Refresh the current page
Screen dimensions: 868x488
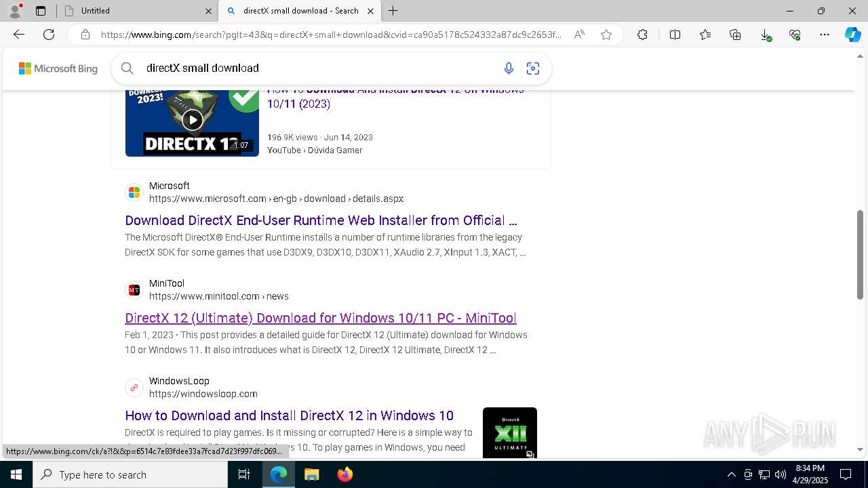tap(49, 35)
